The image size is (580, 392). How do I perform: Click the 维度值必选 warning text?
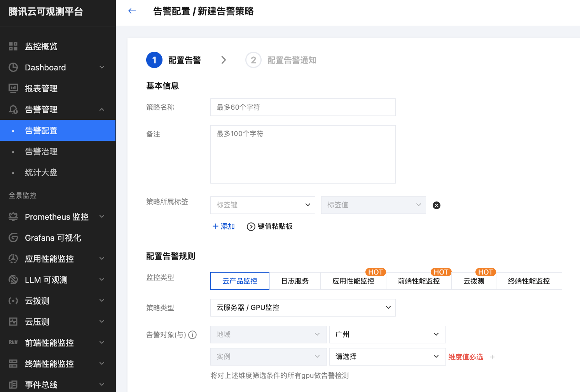coord(466,357)
